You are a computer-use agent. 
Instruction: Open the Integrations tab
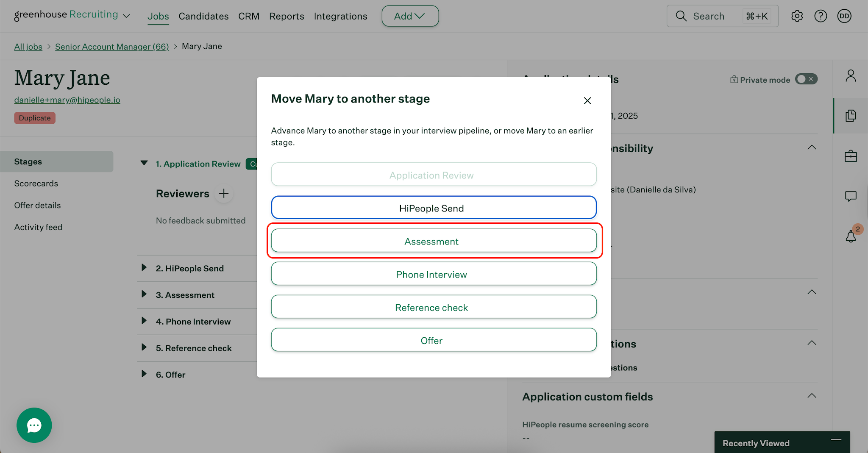click(x=340, y=16)
